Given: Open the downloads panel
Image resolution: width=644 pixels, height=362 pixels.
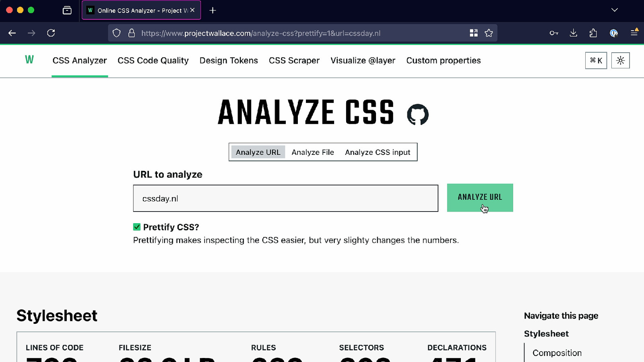Looking at the screenshot, I should (x=574, y=33).
